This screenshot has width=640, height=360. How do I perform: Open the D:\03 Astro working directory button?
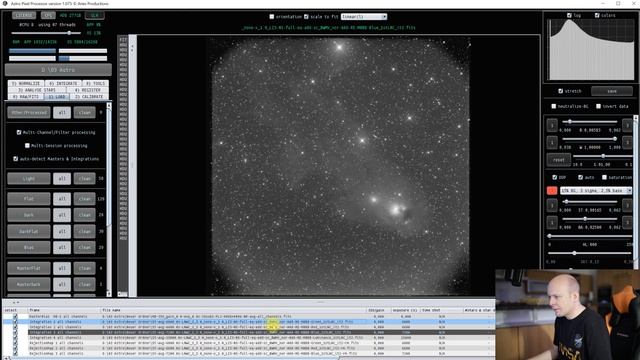pos(58,70)
